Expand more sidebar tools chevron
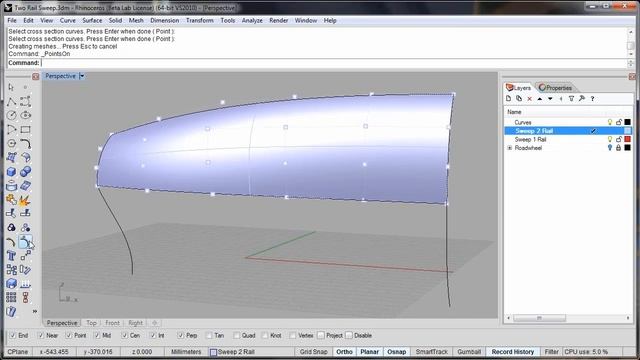Image resolution: width=640 pixels, height=360 pixels. 35,311
